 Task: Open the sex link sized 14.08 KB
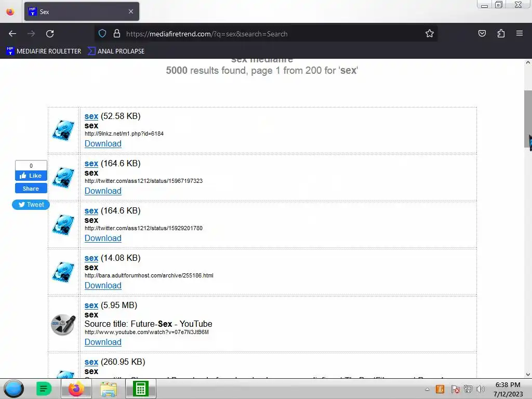tap(91, 258)
